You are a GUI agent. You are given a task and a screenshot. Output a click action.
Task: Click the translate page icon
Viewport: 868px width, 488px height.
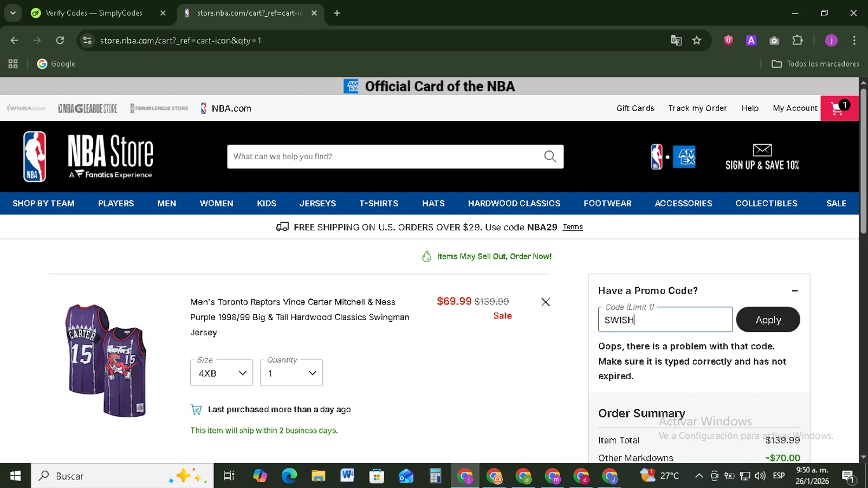point(676,41)
